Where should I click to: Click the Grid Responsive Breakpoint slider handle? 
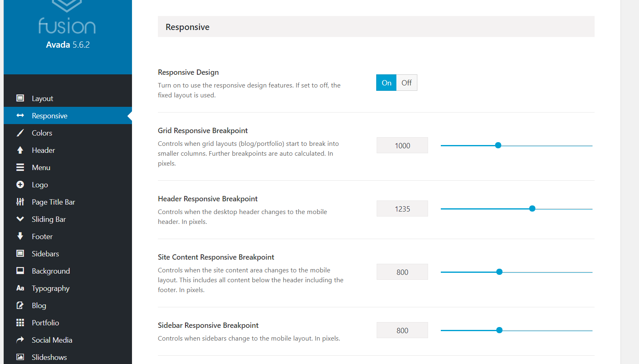click(498, 145)
